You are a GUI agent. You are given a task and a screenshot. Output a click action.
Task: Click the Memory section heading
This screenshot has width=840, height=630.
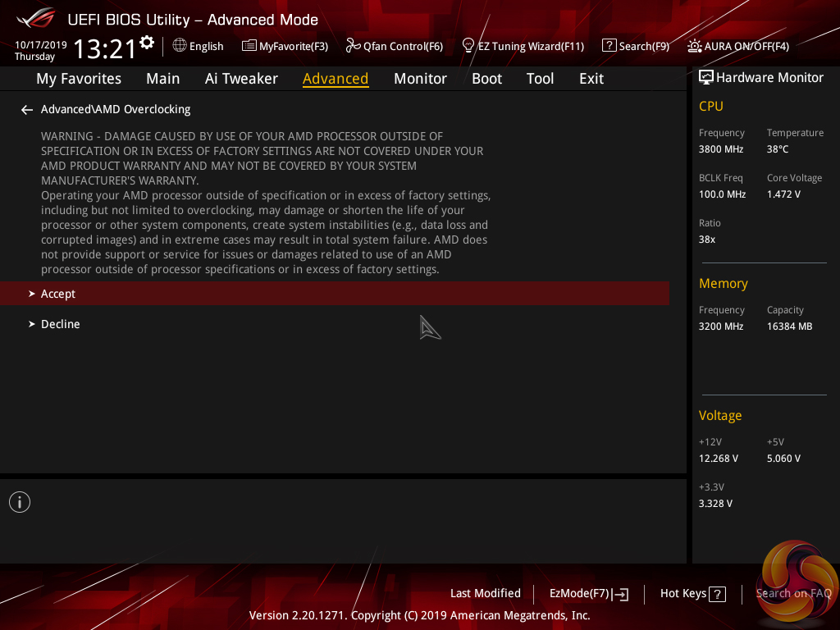724,283
